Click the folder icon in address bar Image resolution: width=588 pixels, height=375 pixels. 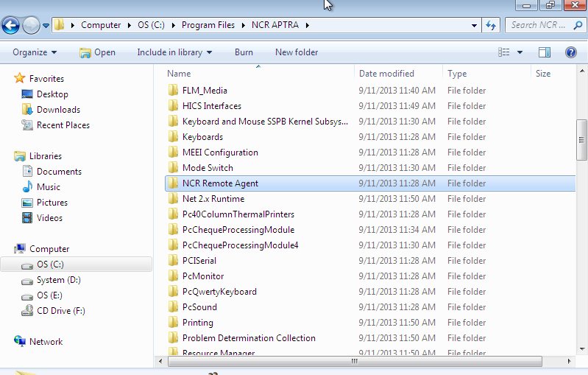point(60,25)
